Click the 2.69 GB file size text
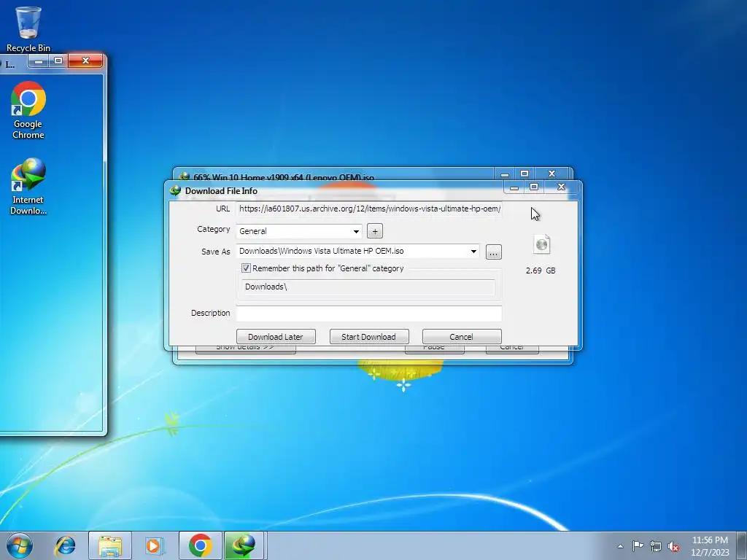The image size is (747, 560). click(541, 271)
